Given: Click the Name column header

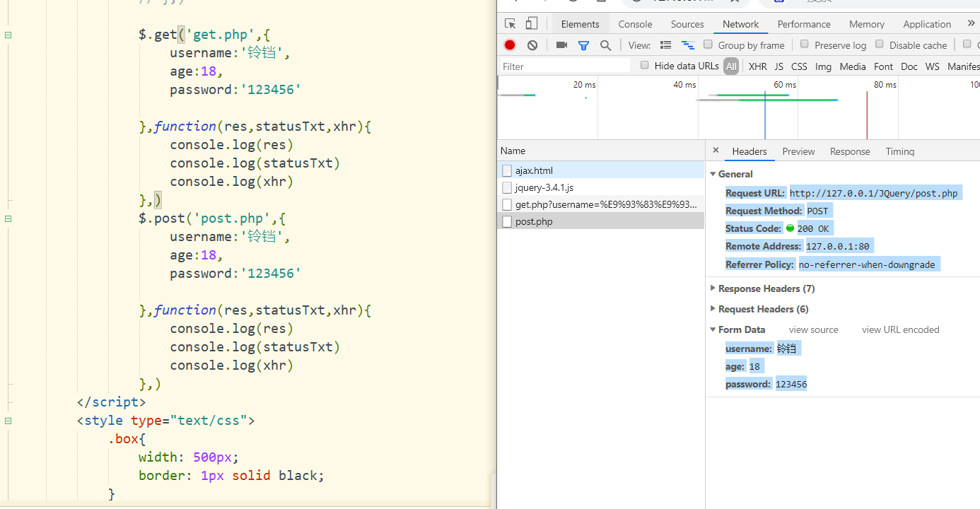Looking at the screenshot, I should 601,151.
